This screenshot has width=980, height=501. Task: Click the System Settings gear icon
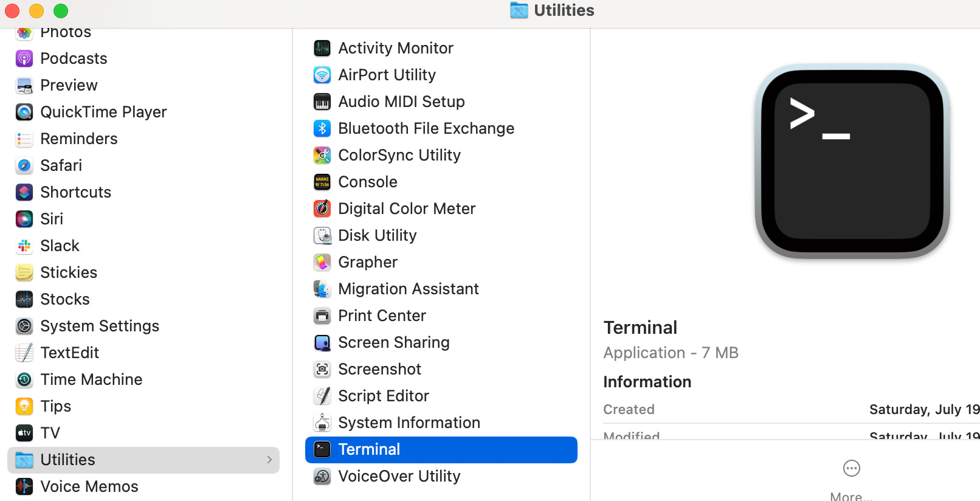(24, 326)
